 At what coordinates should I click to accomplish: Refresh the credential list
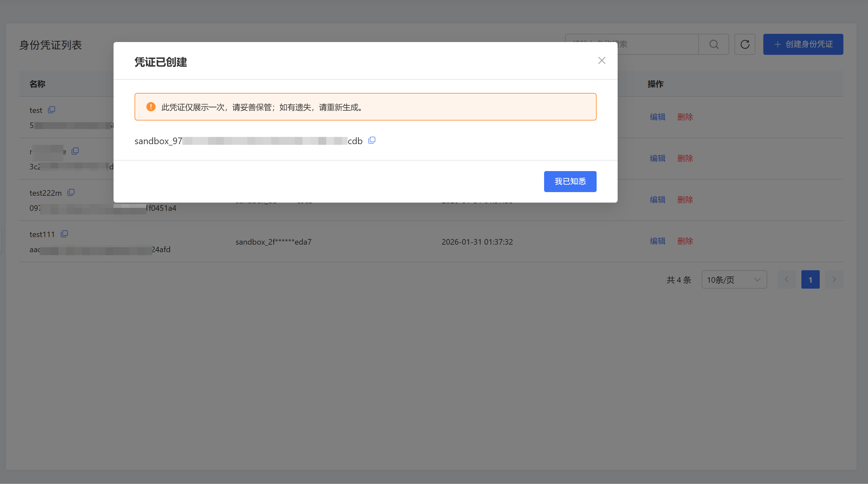745,44
